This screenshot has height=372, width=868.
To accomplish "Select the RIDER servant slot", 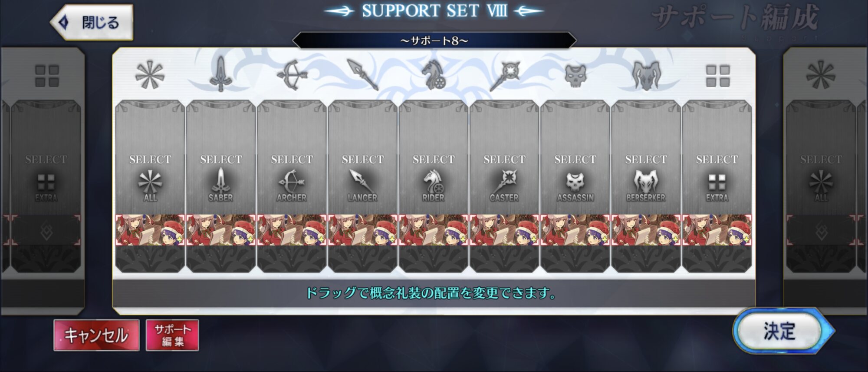I will tap(434, 158).
